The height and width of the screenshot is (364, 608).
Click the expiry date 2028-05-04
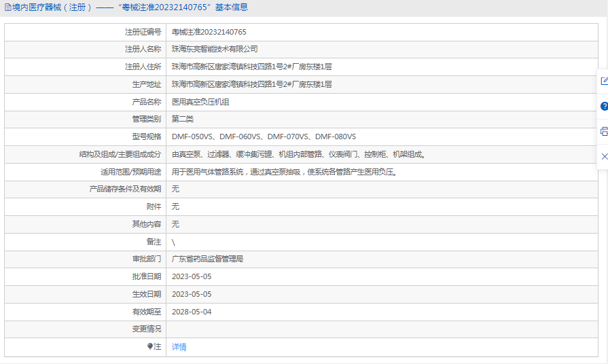[192, 312]
